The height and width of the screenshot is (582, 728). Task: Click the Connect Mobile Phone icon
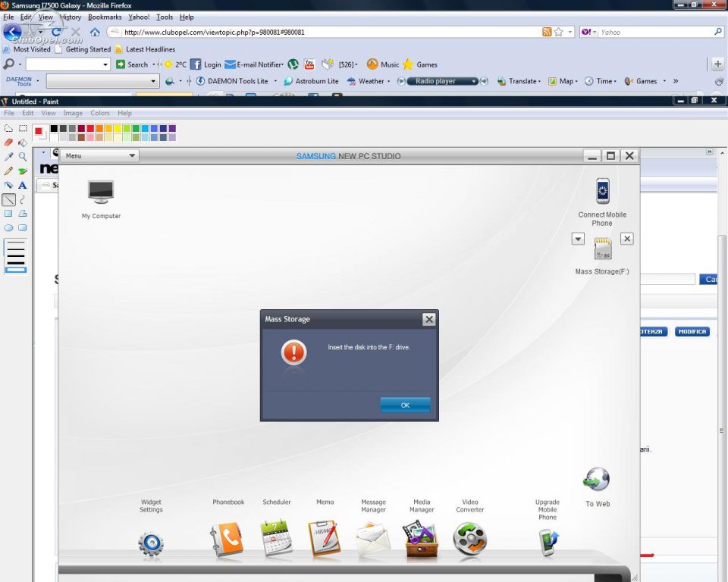point(603,191)
